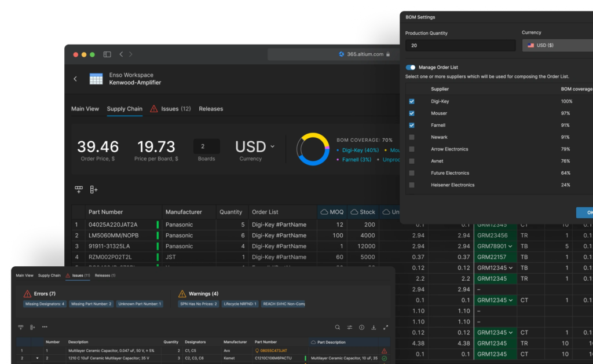Go back with the browser back arrow
Viewport: 593px width, 364px height.
(121, 54)
